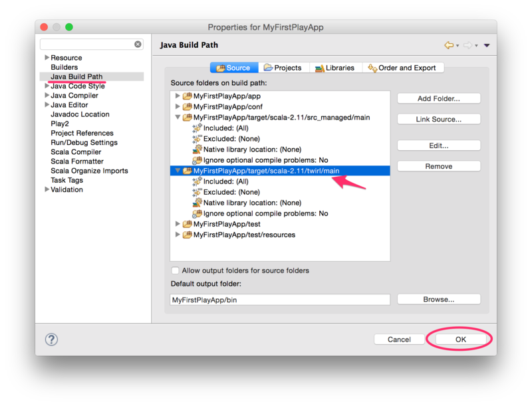Viewport: 532px width, 406px height.
Task: Click the Add Folder button
Action: (438, 98)
